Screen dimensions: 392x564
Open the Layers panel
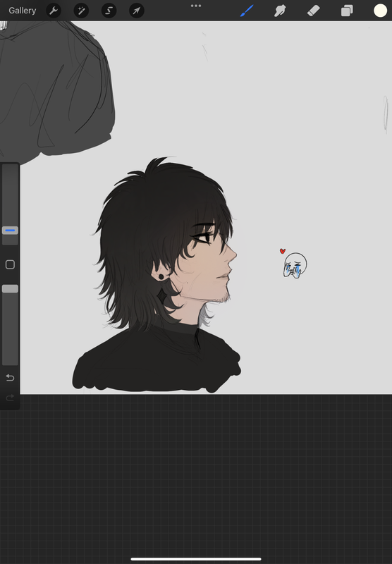(x=347, y=11)
